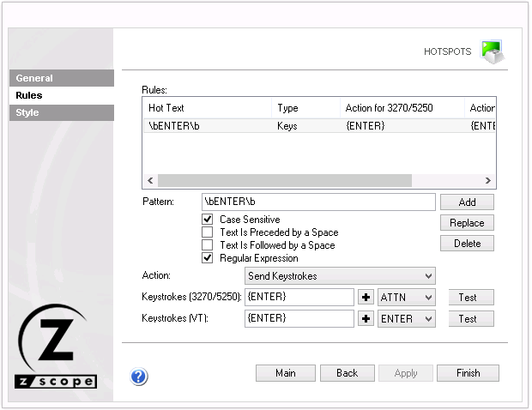The width and height of the screenshot is (532, 410).
Task: Click the Action for 3270/5250 column header
Action: point(402,108)
